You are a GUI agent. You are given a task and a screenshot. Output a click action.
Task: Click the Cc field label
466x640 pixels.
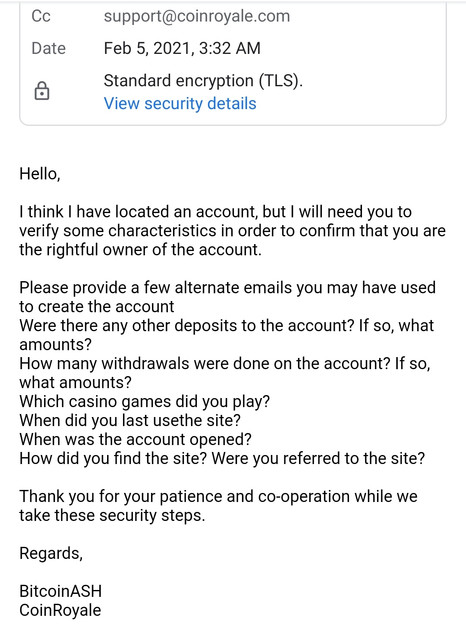[x=41, y=16]
